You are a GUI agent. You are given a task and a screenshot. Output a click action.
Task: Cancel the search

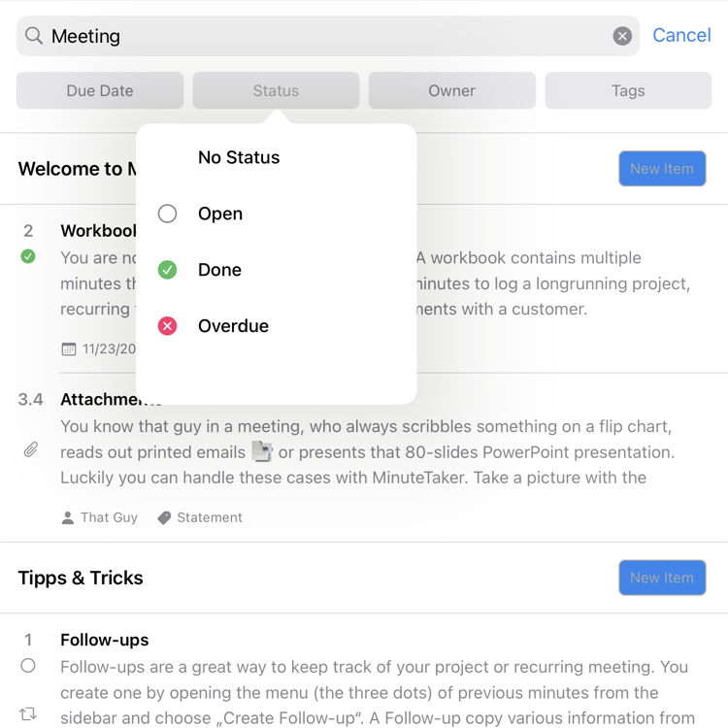681,35
